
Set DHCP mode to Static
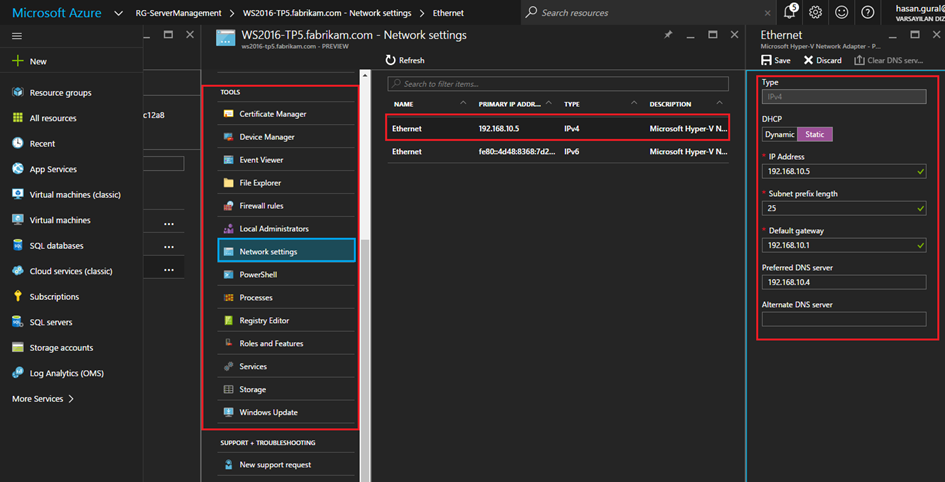pyautogui.click(x=815, y=134)
